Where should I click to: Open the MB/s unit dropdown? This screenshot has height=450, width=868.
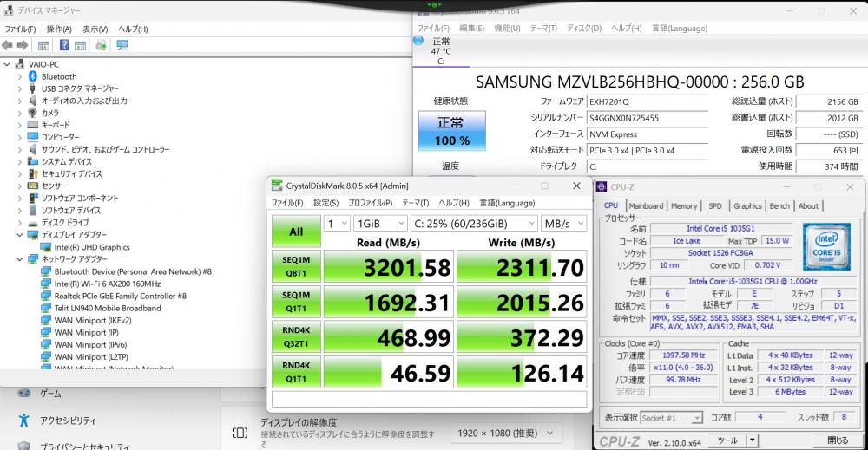(x=563, y=224)
